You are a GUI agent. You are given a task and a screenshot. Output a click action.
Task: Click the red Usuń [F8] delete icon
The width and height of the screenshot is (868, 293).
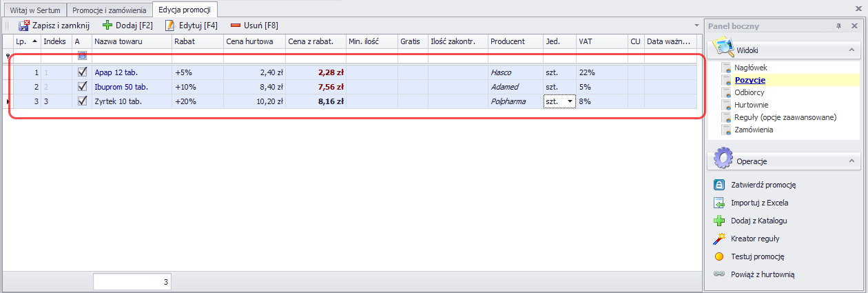[235, 26]
